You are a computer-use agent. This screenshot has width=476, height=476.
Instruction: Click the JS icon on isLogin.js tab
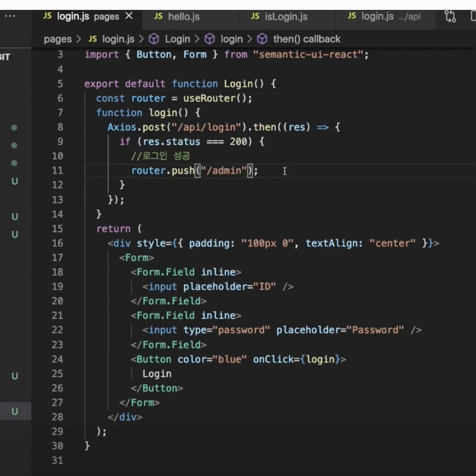point(255,16)
